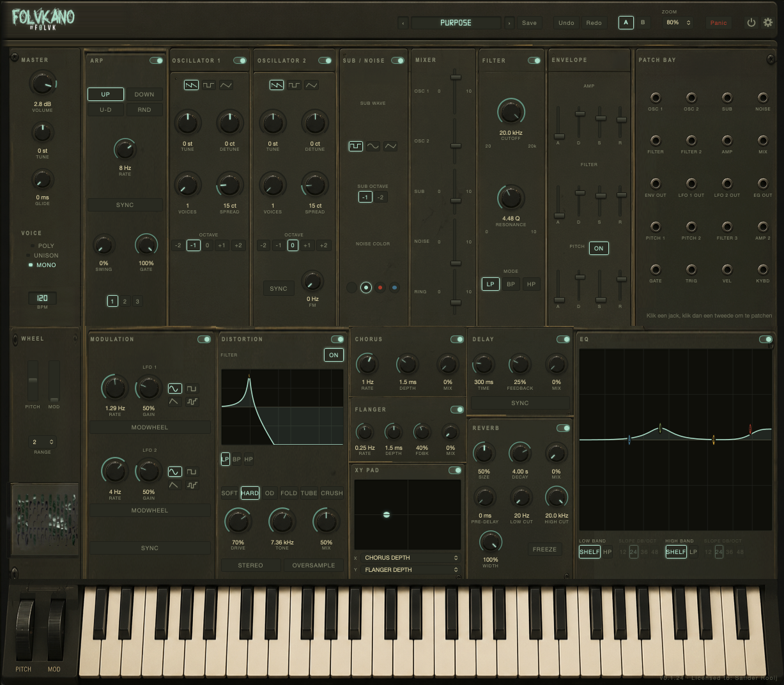Set LFO 2 shape to sample-and-hold

click(192, 485)
